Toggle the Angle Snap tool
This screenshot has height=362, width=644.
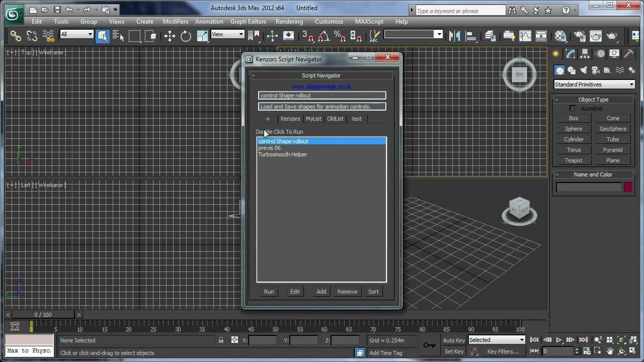324,35
